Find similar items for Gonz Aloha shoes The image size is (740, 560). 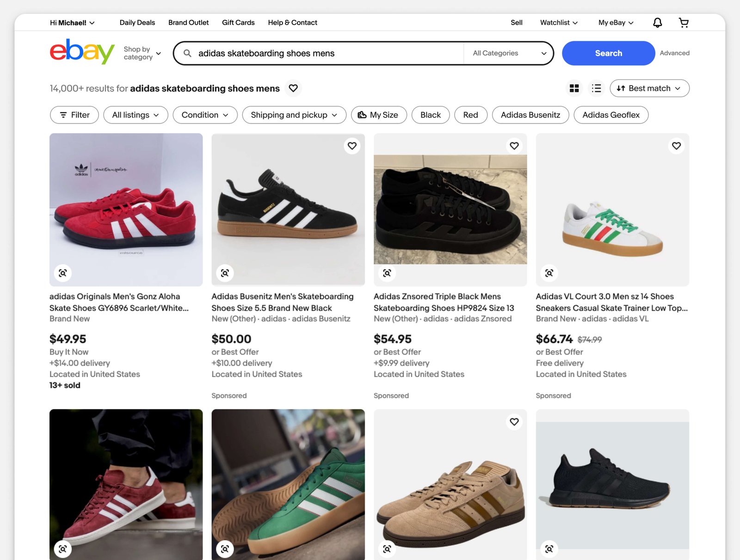click(63, 273)
